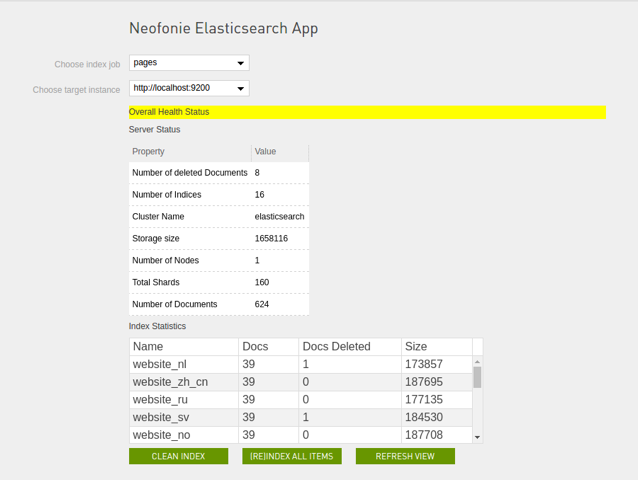Click the CLEAN INDEX button
This screenshot has height=480, width=638.
(178, 456)
